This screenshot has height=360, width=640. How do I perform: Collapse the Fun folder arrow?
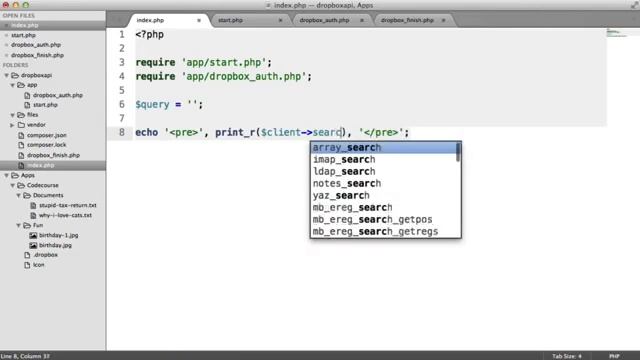pos(19,225)
